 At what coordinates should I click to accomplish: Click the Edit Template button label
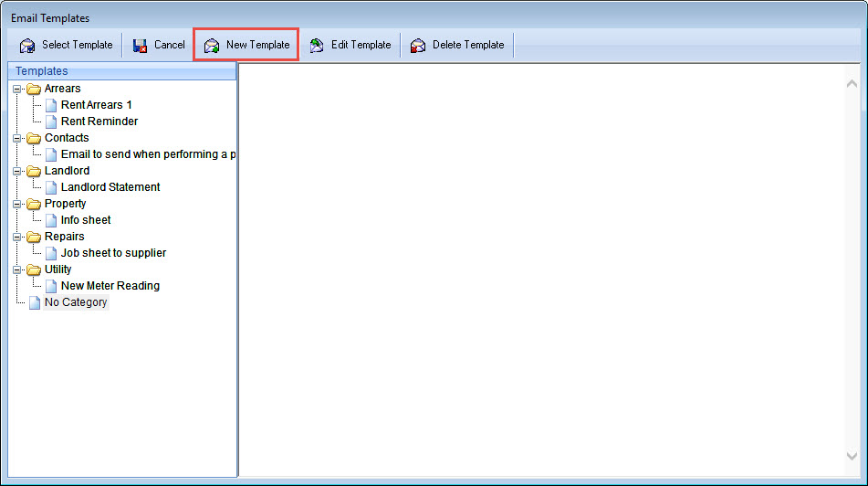[361, 45]
